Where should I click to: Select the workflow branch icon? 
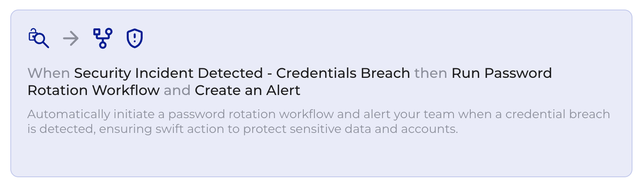(103, 38)
